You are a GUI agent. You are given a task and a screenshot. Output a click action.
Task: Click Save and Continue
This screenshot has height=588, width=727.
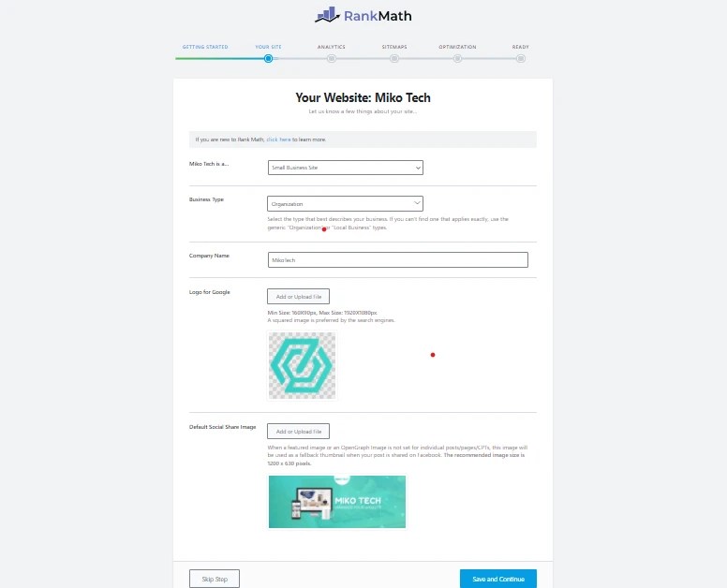pyautogui.click(x=498, y=579)
